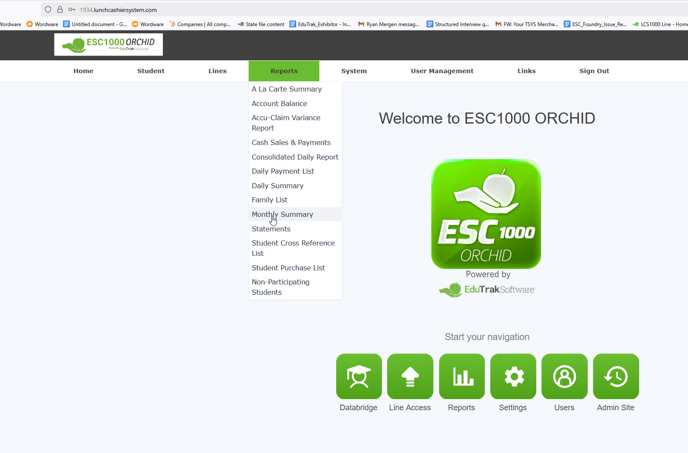Expand the System navigation menu
The image size is (688, 453).
point(354,71)
